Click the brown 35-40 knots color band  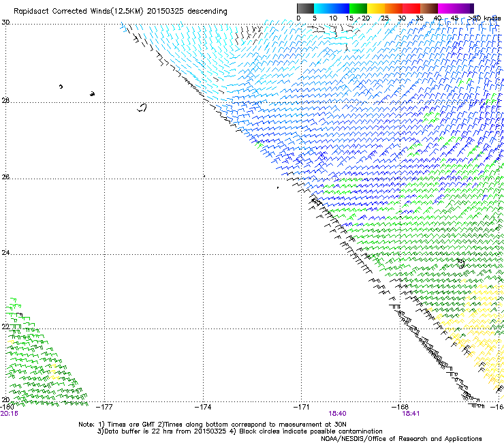pos(429,8)
